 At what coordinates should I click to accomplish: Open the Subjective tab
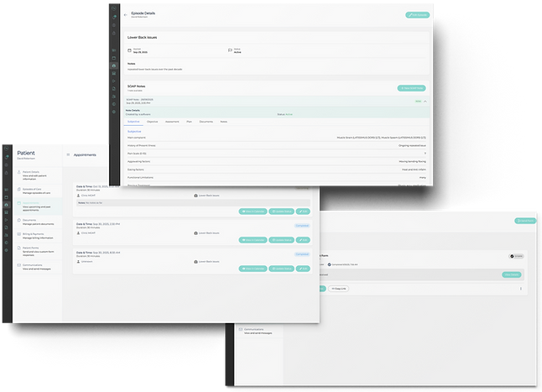133,122
